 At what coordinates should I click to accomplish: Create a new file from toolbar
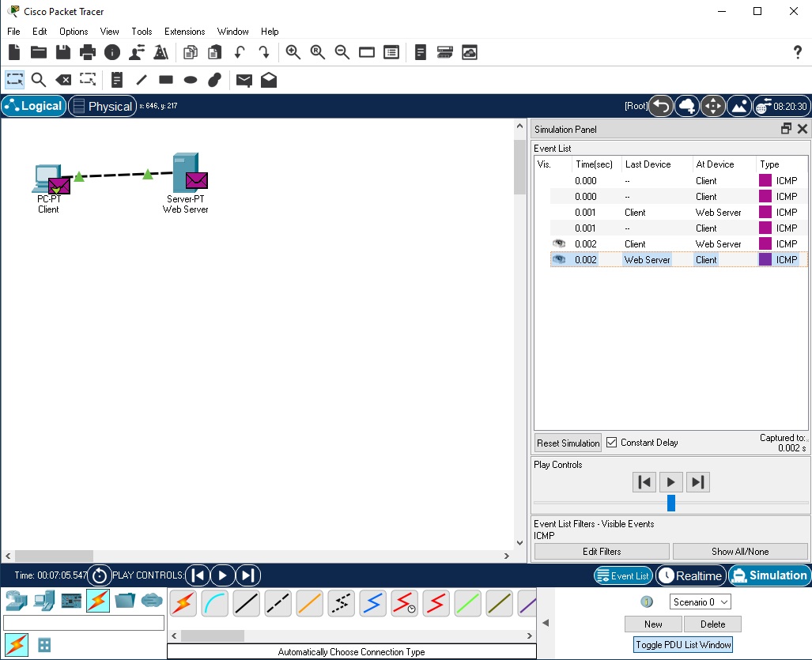coord(14,52)
